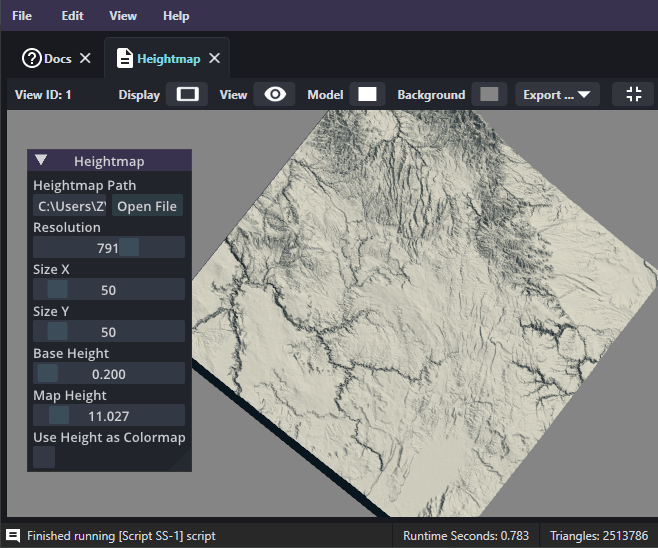
Task: Click the Heightmap Path input field
Action: click(70, 206)
